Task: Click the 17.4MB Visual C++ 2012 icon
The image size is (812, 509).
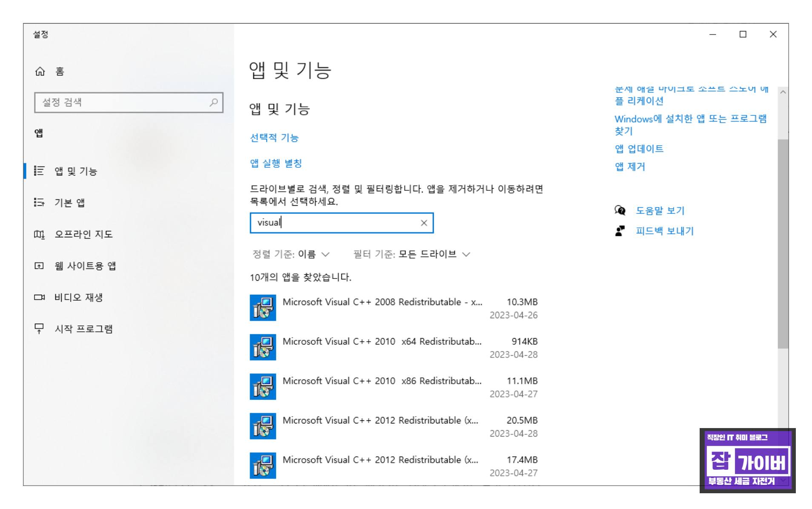Action: (x=263, y=465)
